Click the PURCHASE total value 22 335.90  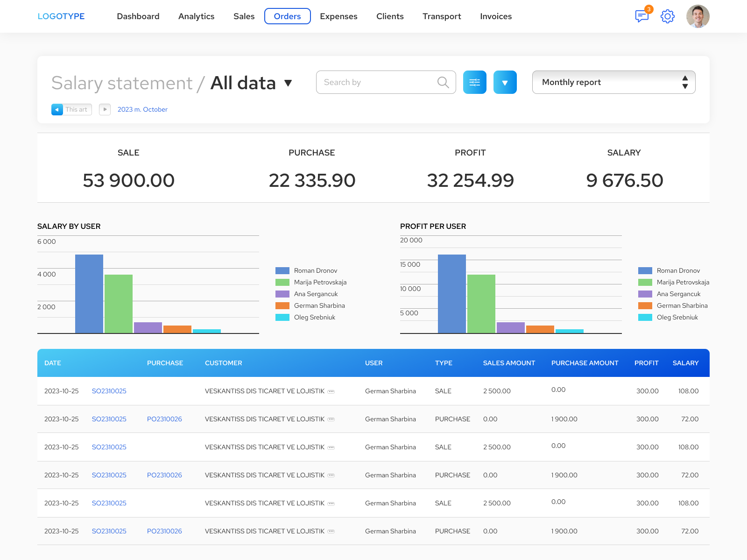312,180
